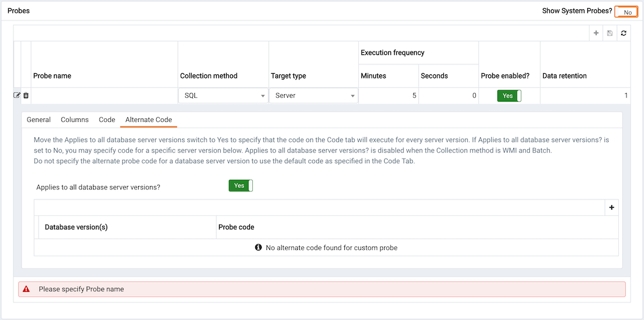644x320 pixels.
Task: Open the Target type Server dropdown
Action: click(x=313, y=95)
